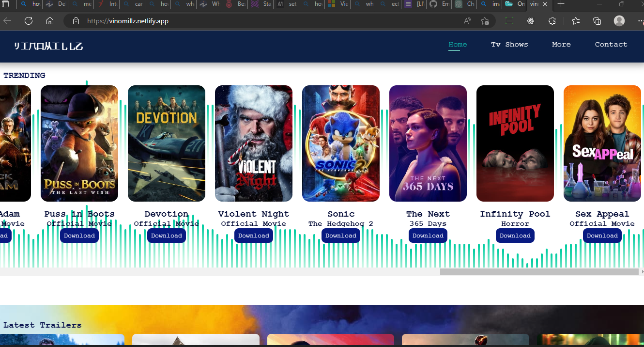The image size is (644, 347).
Task: Open the Home navigation link
Action: (x=458, y=44)
